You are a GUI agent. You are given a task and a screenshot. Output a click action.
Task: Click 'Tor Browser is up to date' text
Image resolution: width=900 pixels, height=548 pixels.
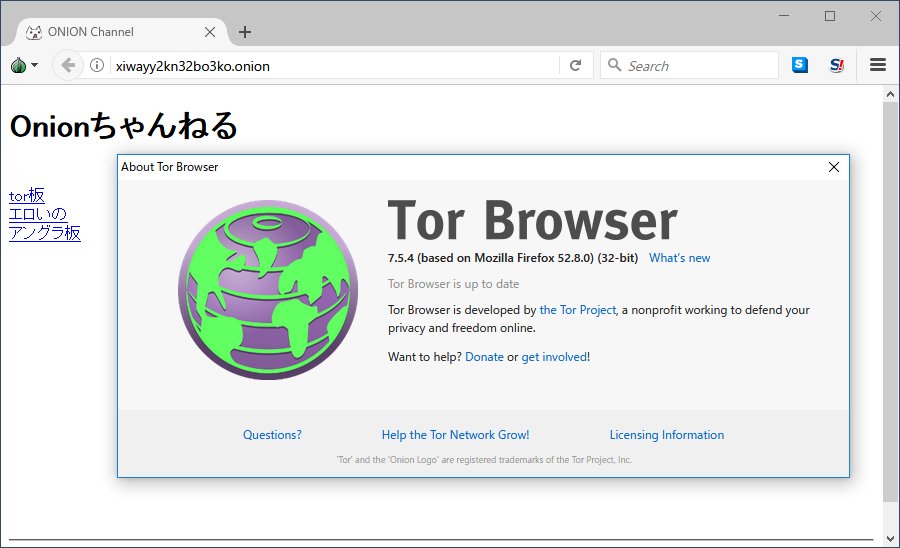pyautogui.click(x=453, y=284)
